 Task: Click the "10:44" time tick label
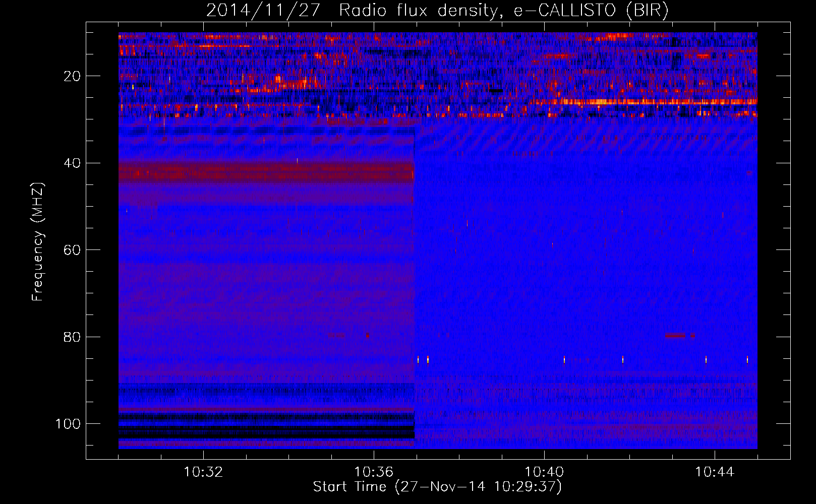point(715,472)
